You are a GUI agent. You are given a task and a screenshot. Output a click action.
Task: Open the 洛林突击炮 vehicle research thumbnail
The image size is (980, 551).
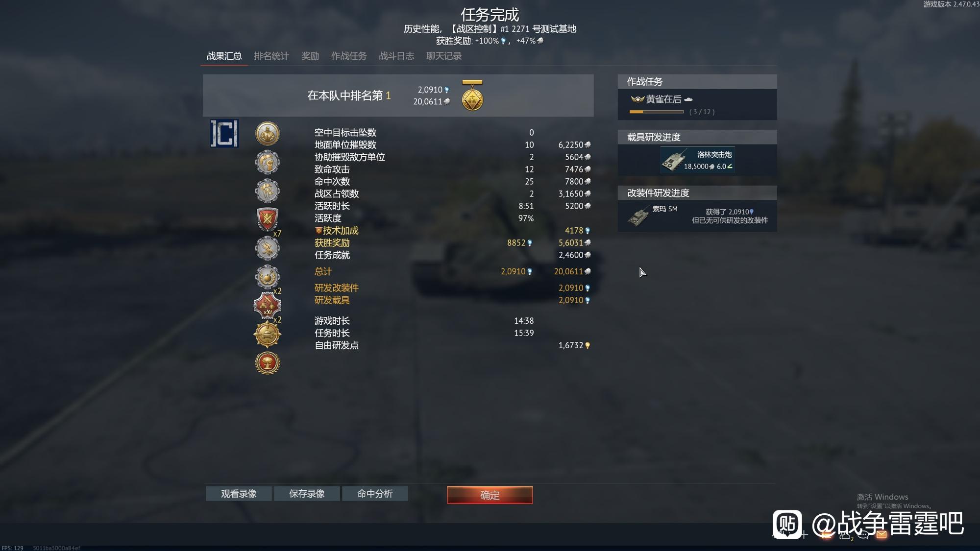tap(674, 161)
